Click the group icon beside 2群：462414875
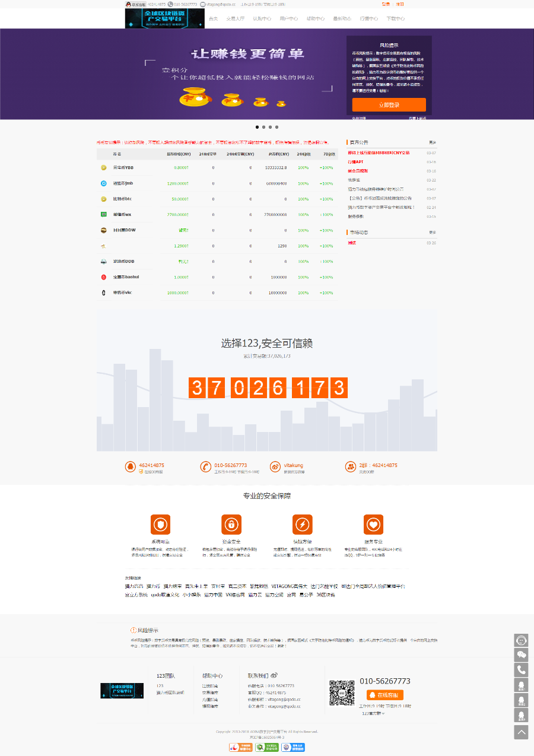The image size is (534, 756). tap(350, 467)
